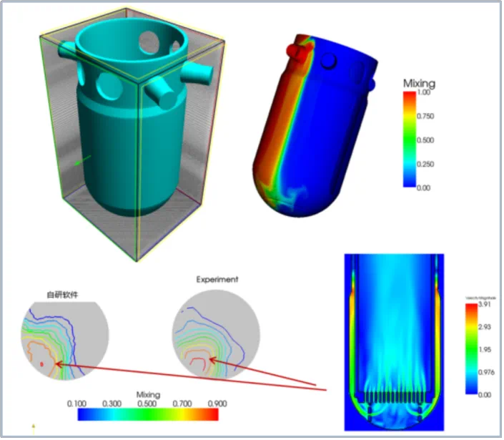Click 0.00 label on vertical Mixing legend
Image resolution: width=504 pixels, height=440 pixels.
coord(425,188)
